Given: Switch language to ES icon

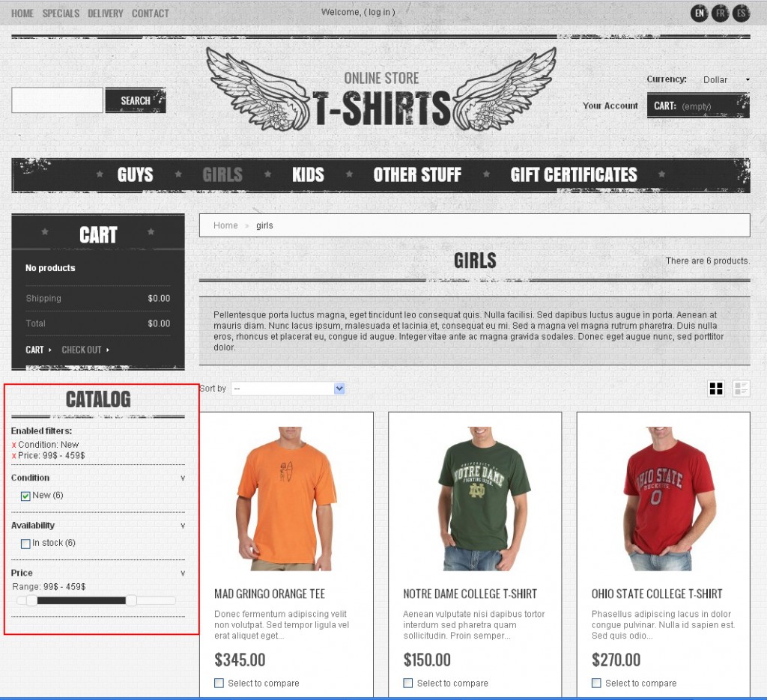Looking at the screenshot, I should [741, 13].
